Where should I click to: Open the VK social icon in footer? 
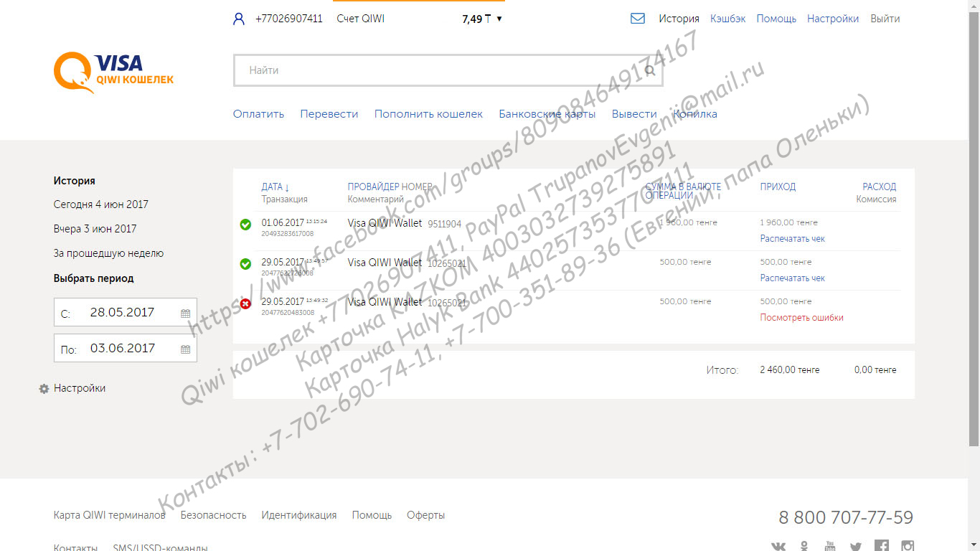pos(778,547)
